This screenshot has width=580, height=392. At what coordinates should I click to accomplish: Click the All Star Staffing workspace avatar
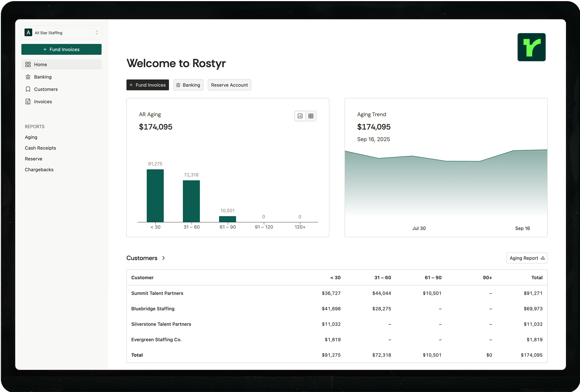28,32
